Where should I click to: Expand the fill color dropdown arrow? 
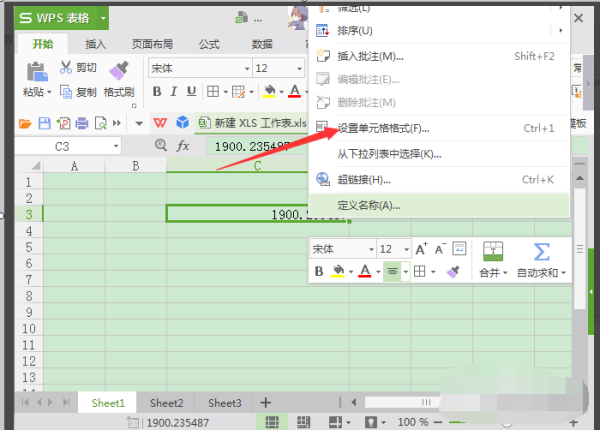281,92
